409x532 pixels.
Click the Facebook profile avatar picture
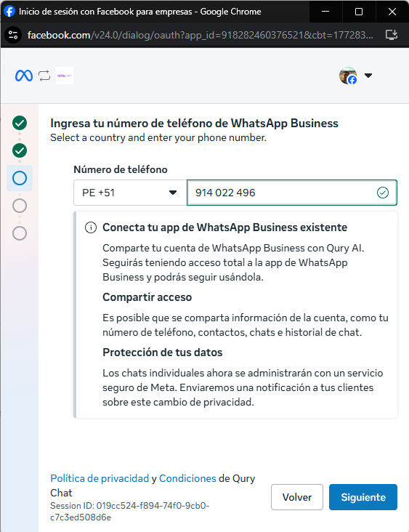348,76
